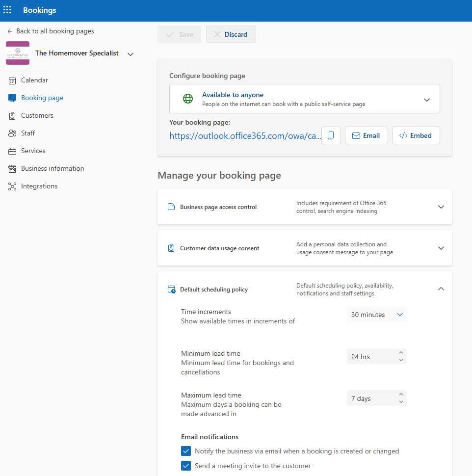472x476 pixels.
Task: Decrease Minimum lead time with down arrow
Action: coord(401,360)
